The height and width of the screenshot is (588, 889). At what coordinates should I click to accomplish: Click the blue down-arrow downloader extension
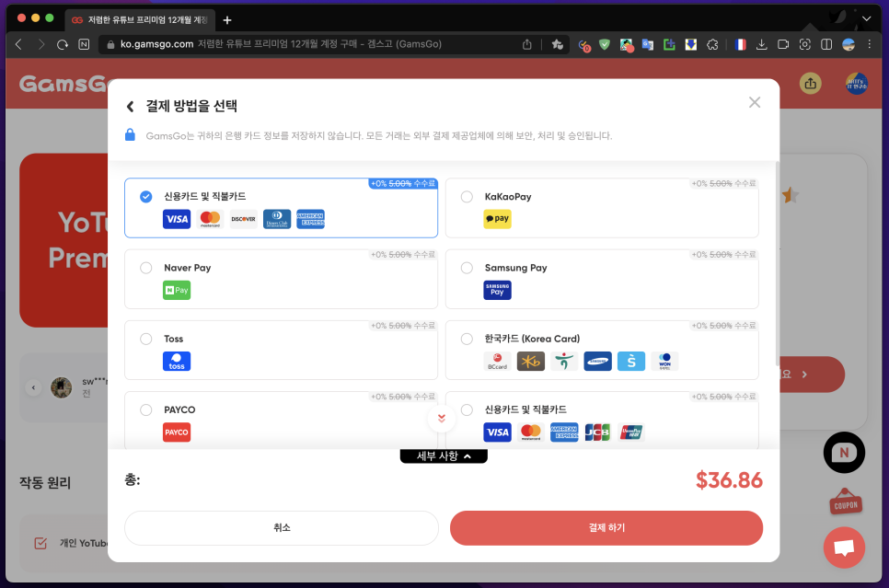(691, 44)
